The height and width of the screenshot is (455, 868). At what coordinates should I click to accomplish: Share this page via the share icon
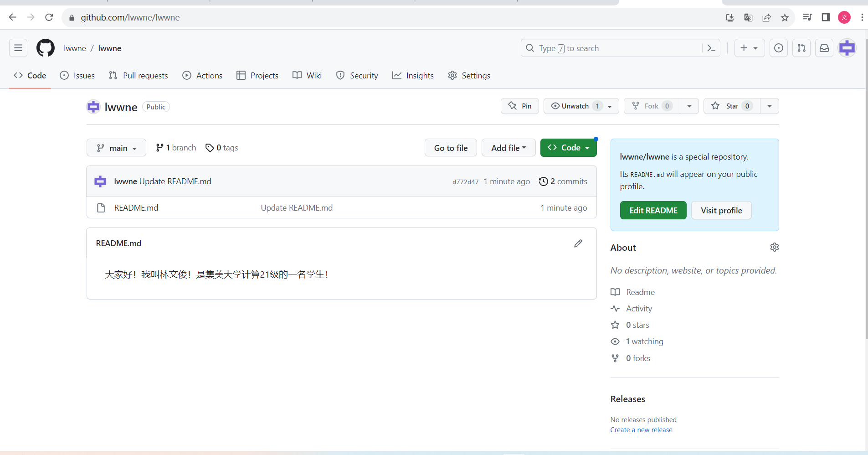(x=766, y=17)
